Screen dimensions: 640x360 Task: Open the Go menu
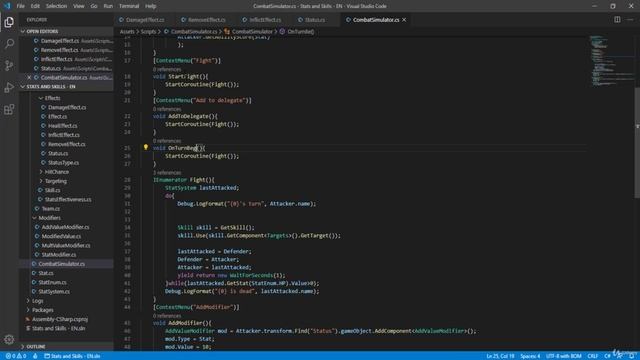tap(94, 6)
